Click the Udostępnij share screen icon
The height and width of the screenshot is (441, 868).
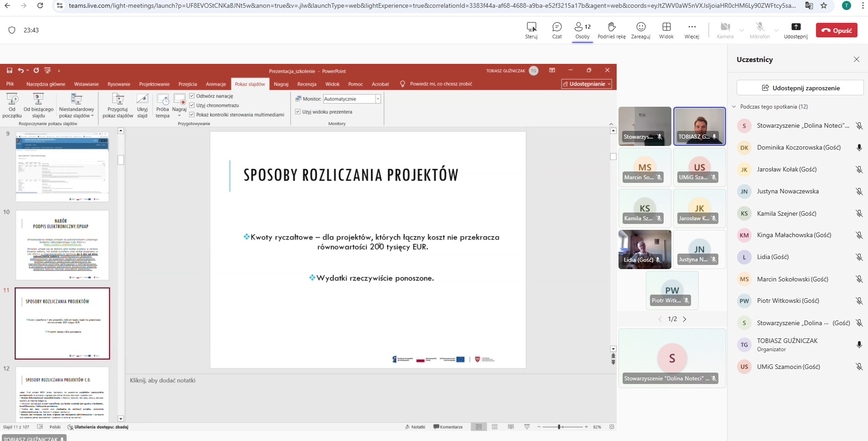point(795,27)
